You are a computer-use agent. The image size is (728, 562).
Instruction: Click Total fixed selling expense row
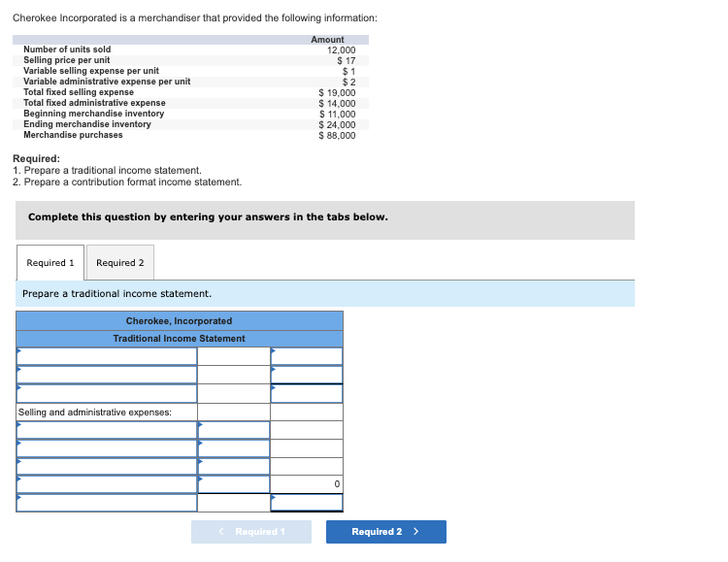pyautogui.click(x=190, y=92)
